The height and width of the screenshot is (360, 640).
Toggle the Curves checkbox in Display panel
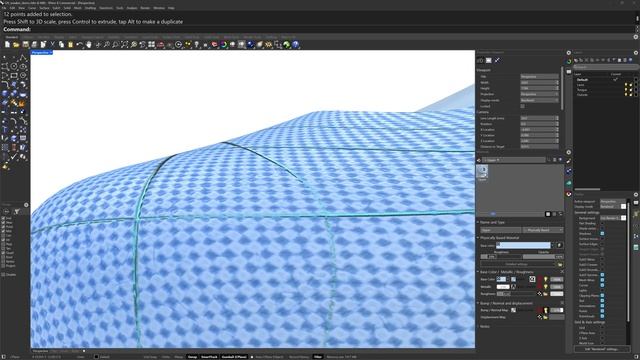[x=602, y=285]
